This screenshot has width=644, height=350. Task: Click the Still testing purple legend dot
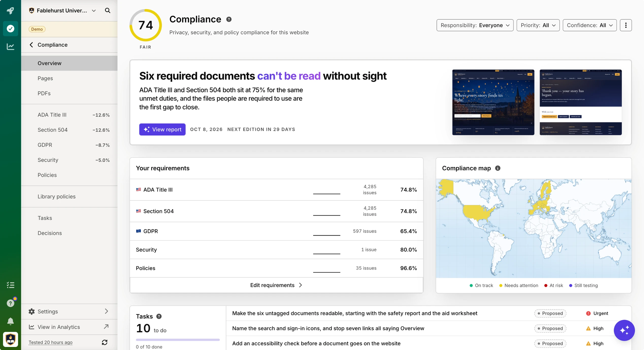pos(571,285)
